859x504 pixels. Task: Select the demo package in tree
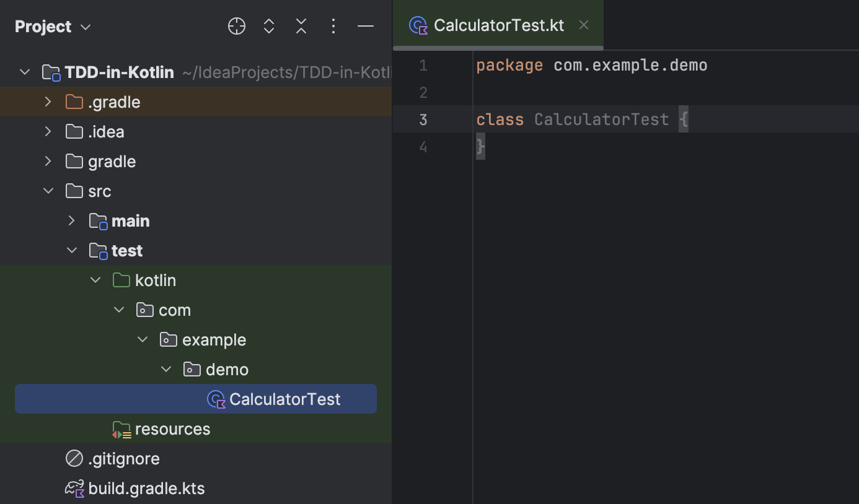[x=227, y=370]
